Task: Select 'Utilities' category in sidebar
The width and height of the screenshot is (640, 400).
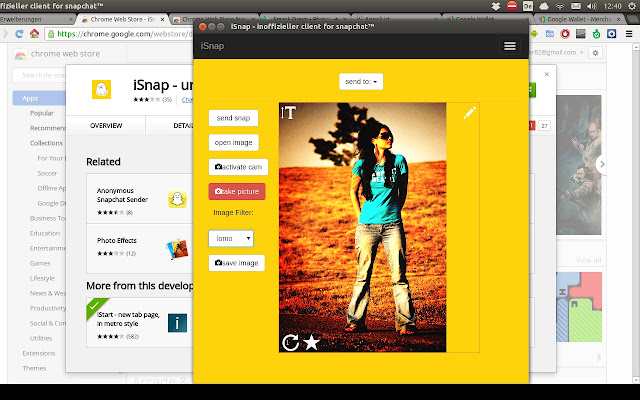Action: [41, 338]
